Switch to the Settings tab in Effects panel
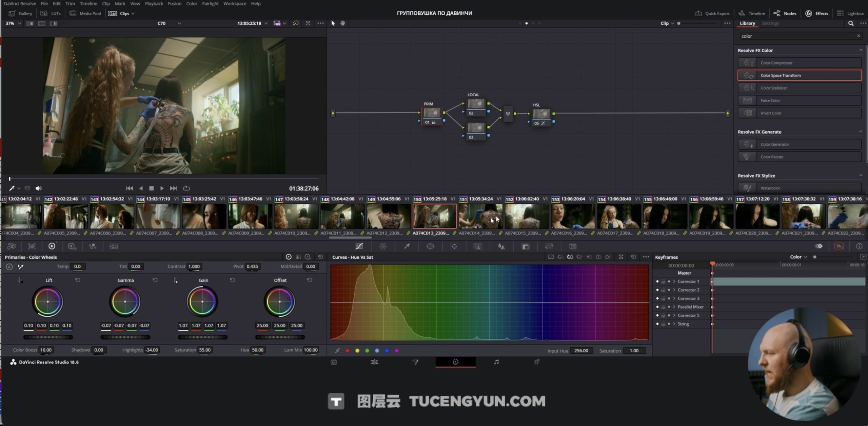The image size is (868, 426). [x=770, y=23]
